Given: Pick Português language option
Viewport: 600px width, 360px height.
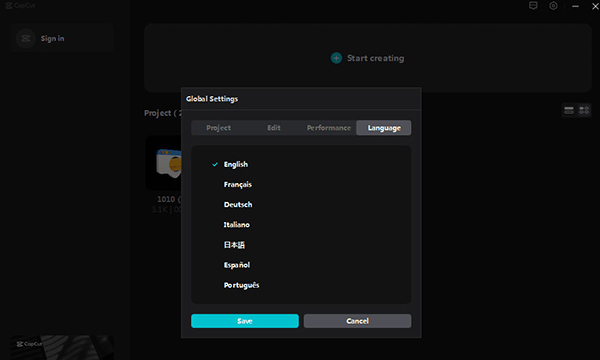Looking at the screenshot, I should [x=241, y=285].
